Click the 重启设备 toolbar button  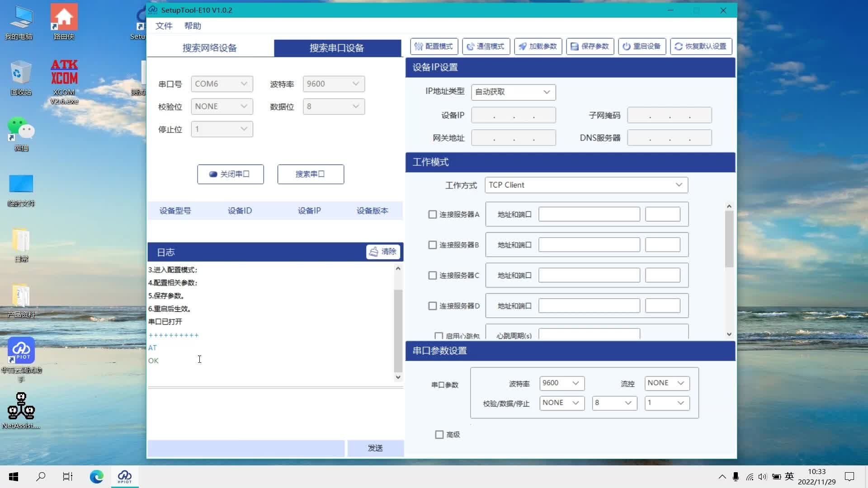coord(642,46)
